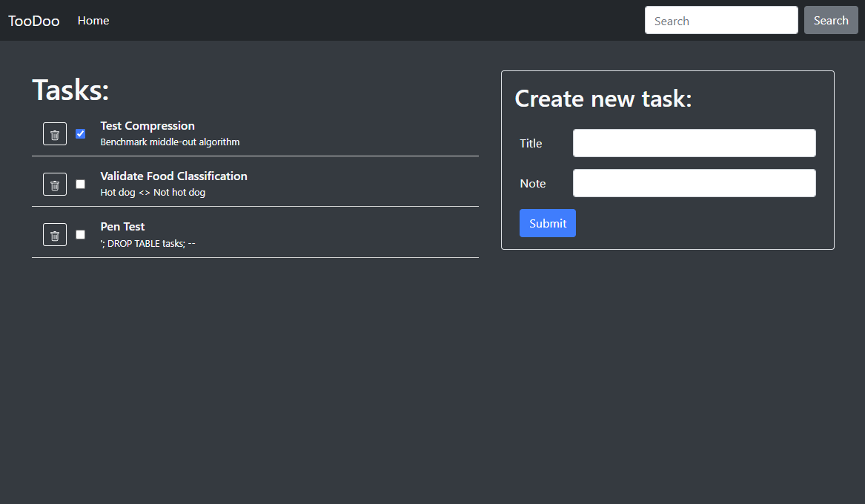865x504 pixels.
Task: Click the 'Pen Test' task title
Action: click(x=122, y=227)
